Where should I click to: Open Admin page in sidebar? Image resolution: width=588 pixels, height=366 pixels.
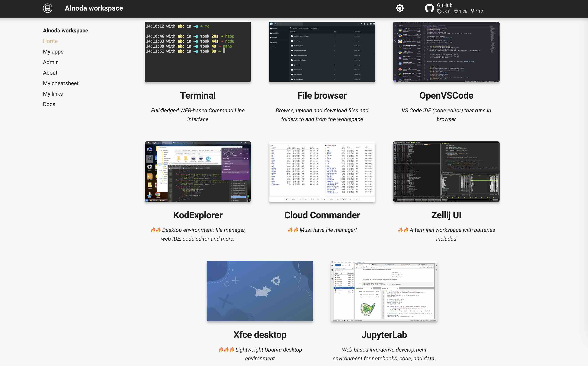click(51, 62)
